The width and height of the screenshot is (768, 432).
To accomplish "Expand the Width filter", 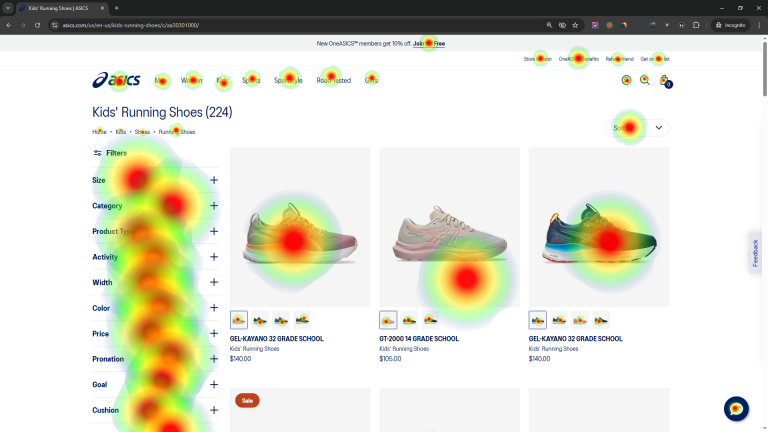I will pyautogui.click(x=155, y=282).
